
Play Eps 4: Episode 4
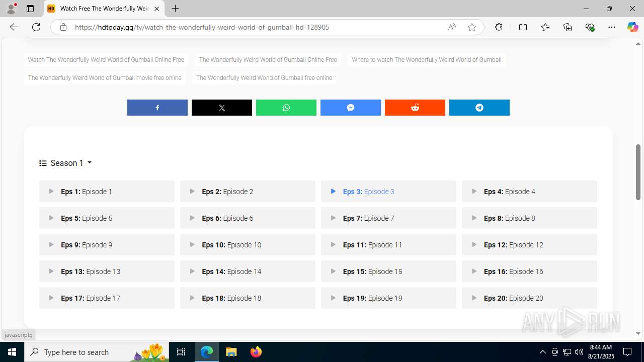tap(529, 192)
